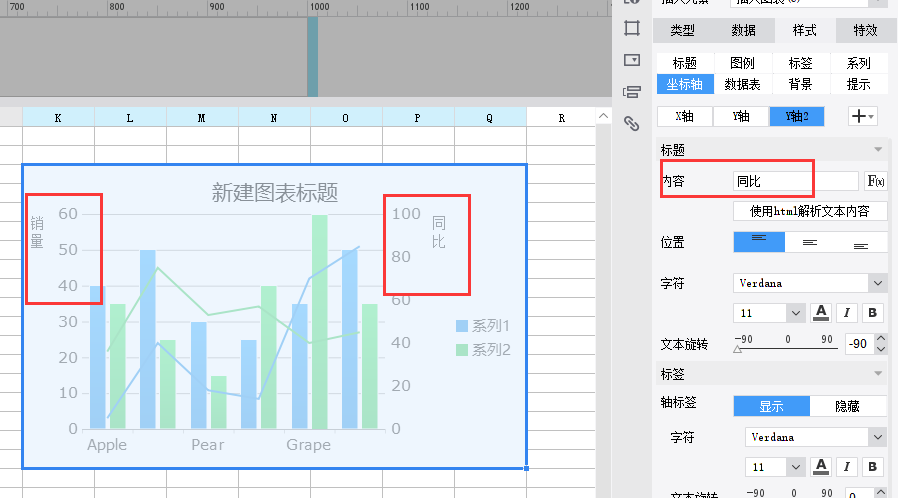Viewport: 898px width, 498px height.
Task: Select column R header
Action: coord(561,118)
